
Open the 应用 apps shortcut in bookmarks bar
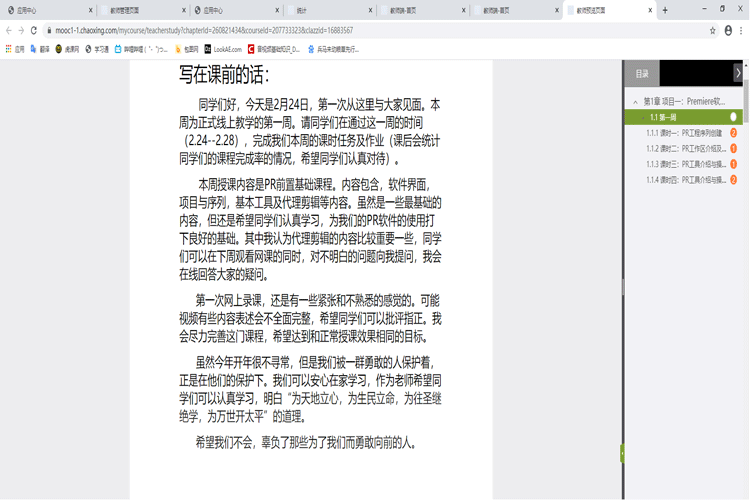pos(15,48)
